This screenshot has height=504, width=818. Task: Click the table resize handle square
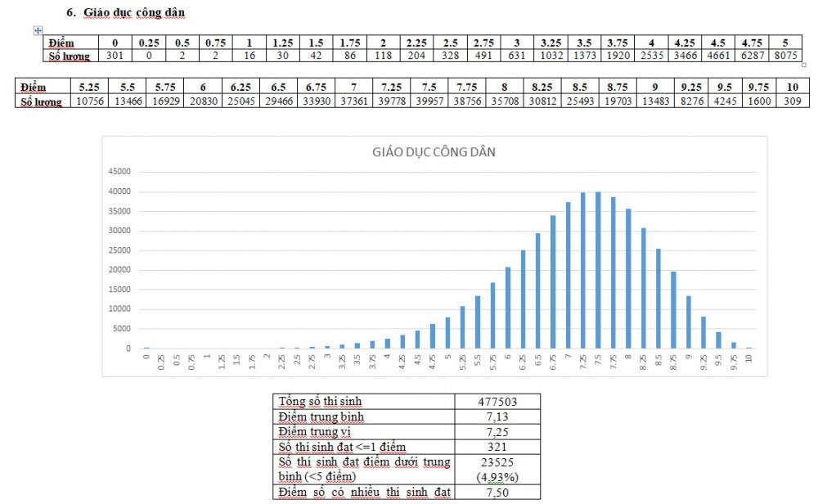point(804,64)
